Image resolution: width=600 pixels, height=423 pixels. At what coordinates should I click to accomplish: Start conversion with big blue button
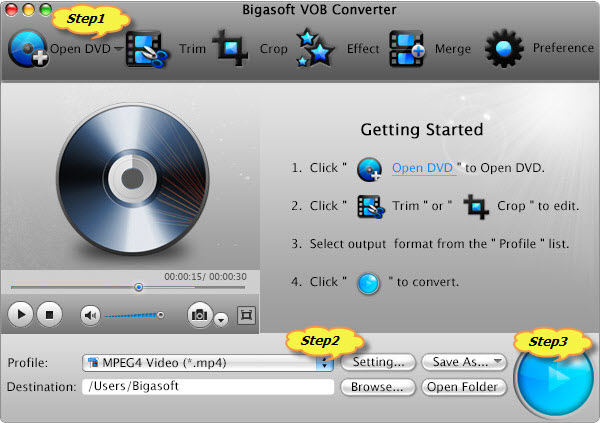click(x=555, y=377)
